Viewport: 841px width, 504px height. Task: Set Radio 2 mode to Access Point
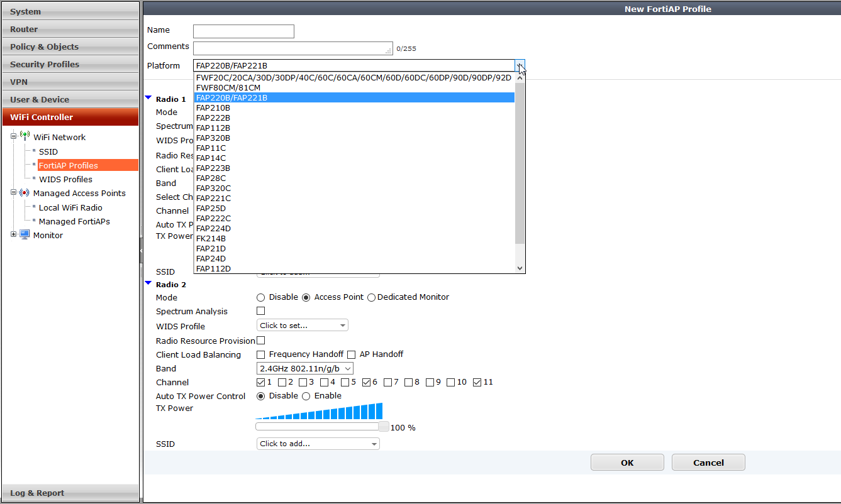click(306, 297)
